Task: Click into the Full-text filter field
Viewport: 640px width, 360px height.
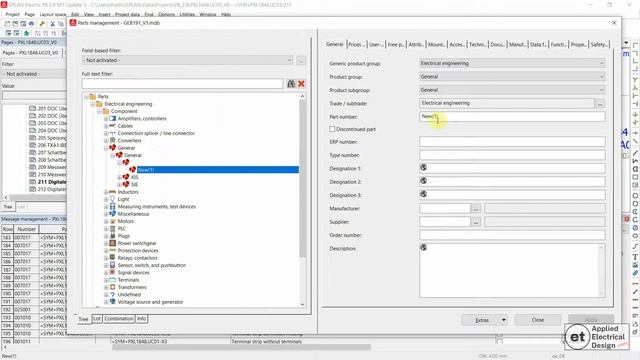Action: coord(182,84)
